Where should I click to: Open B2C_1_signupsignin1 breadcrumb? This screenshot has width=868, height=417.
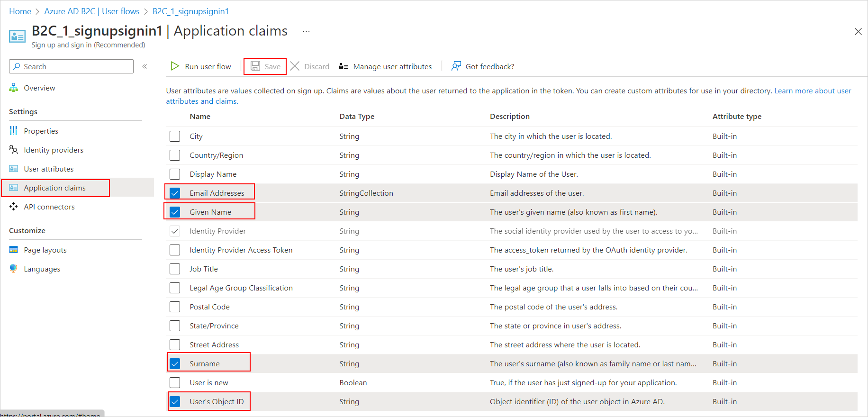[x=190, y=11]
